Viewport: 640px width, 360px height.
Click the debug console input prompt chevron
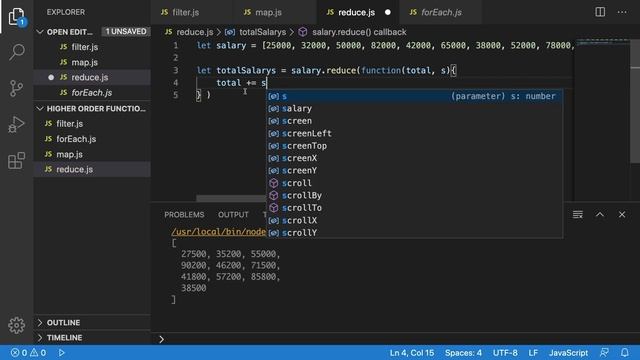click(161, 339)
